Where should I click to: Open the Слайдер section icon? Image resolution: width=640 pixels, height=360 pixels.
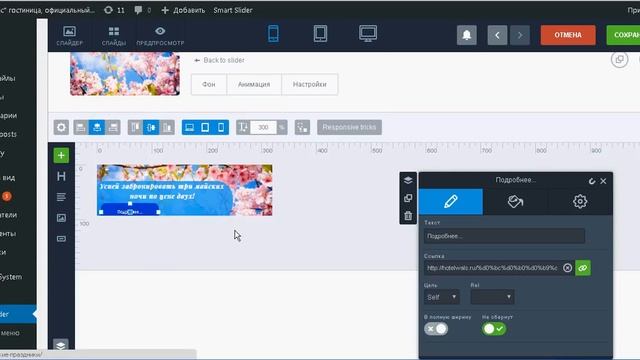point(69,35)
